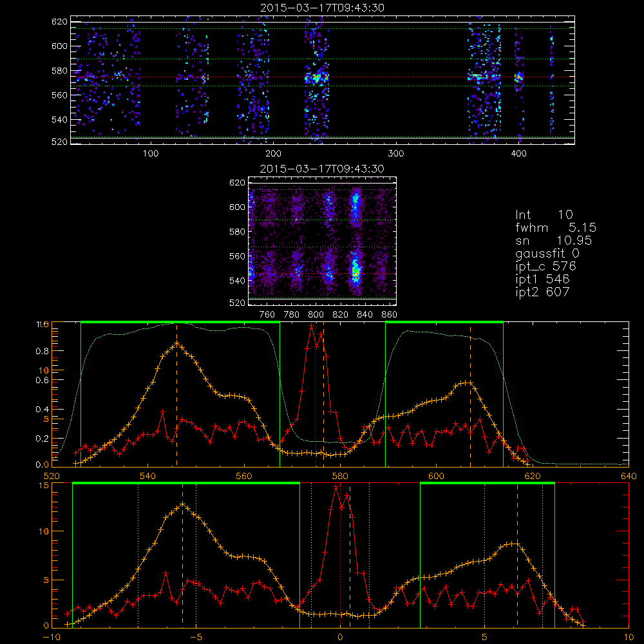This screenshot has width=644, height=644.
Task: Click orange x-axis label '560' of the profile plot
Action: tap(244, 477)
